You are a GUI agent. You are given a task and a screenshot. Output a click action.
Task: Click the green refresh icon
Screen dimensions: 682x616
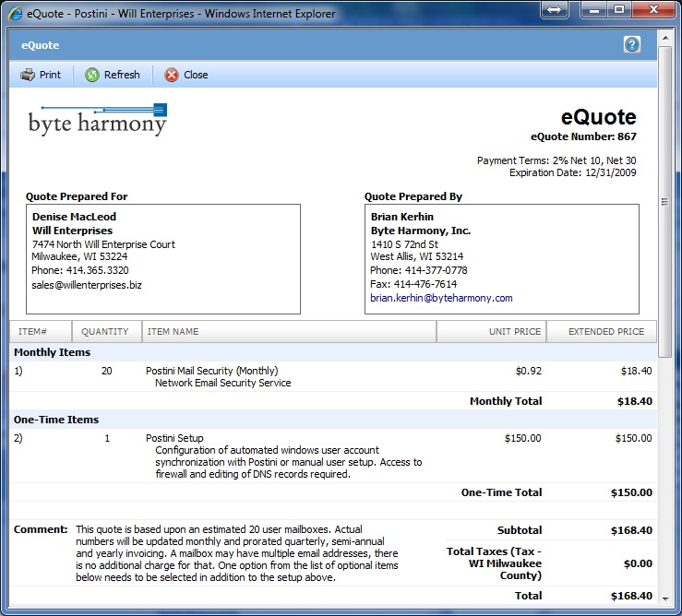[91, 75]
